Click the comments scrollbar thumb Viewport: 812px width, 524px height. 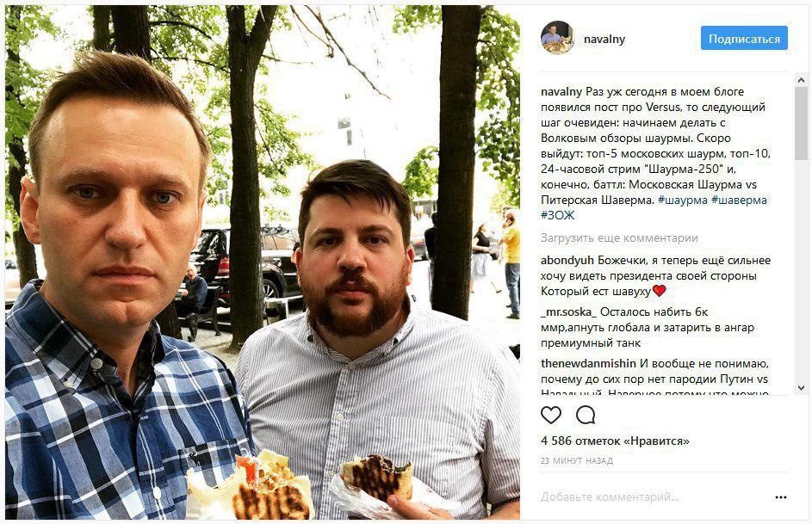pos(801,123)
